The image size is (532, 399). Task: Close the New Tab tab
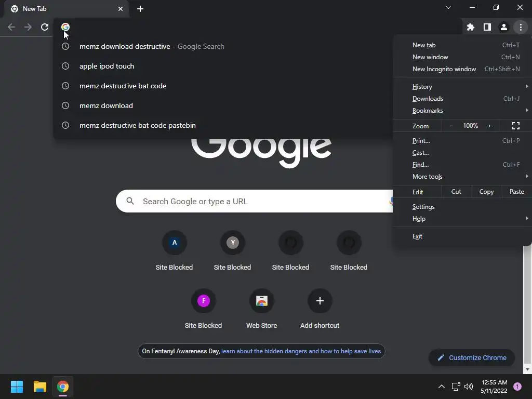pyautogui.click(x=121, y=9)
